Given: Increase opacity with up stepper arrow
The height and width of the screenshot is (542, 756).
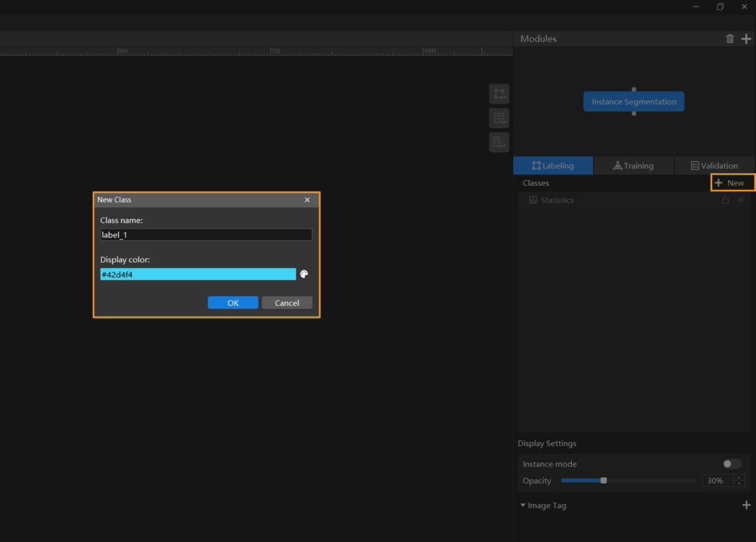Looking at the screenshot, I should [739, 478].
